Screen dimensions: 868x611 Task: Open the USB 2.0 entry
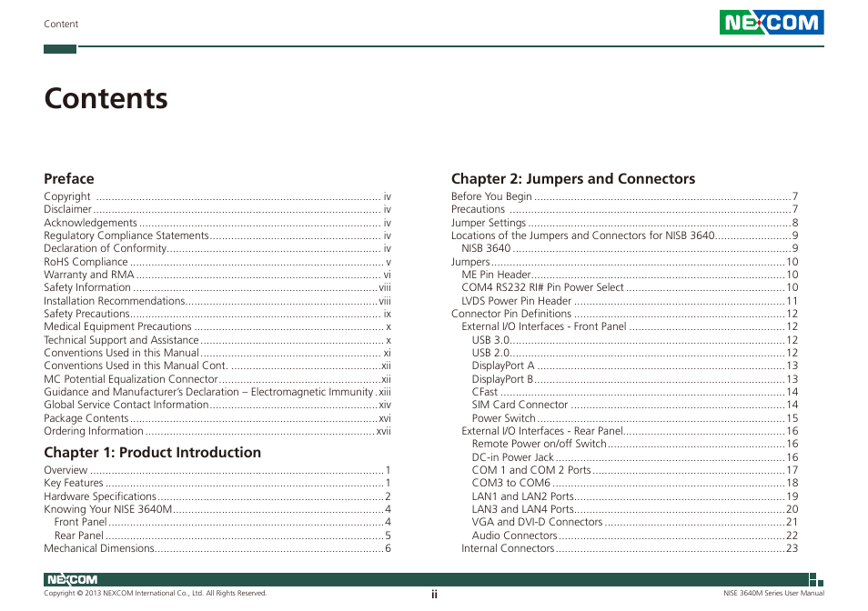click(x=635, y=353)
